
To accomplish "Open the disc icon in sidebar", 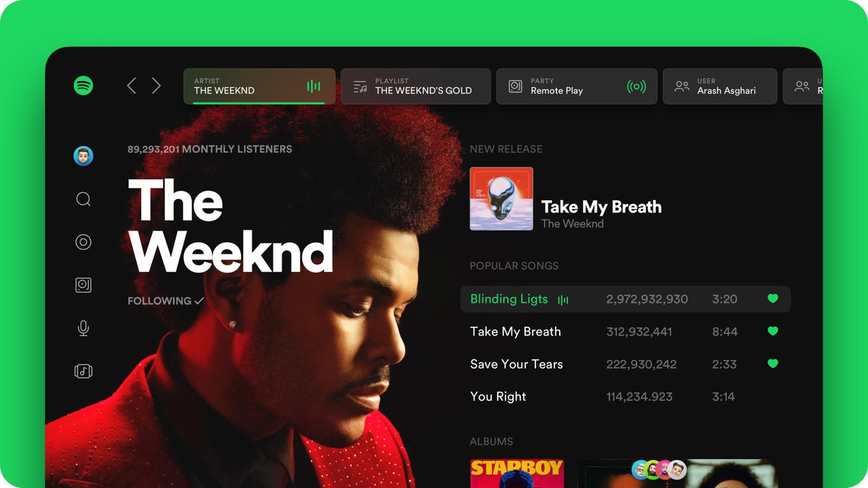I will click(x=83, y=242).
